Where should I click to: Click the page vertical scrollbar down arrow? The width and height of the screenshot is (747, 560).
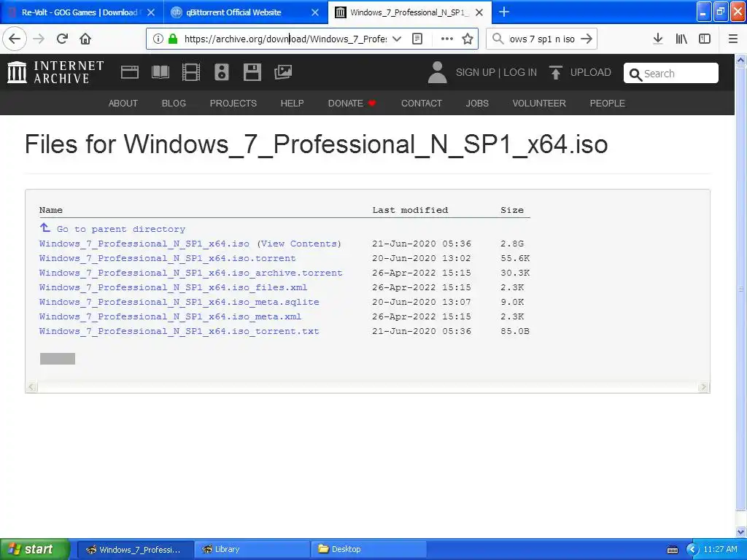(741, 532)
